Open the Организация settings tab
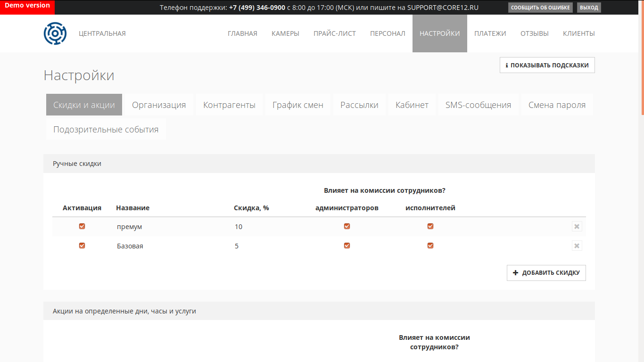644x362 pixels. point(159,105)
